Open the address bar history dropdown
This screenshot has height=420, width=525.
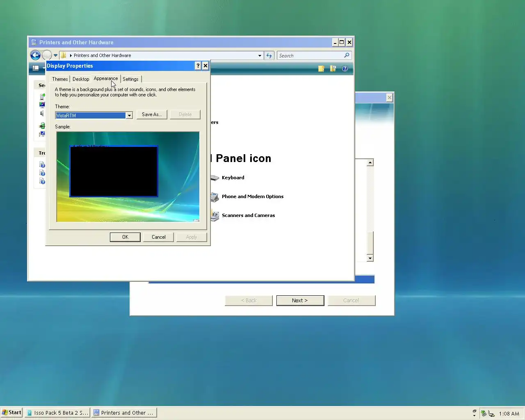(260, 55)
